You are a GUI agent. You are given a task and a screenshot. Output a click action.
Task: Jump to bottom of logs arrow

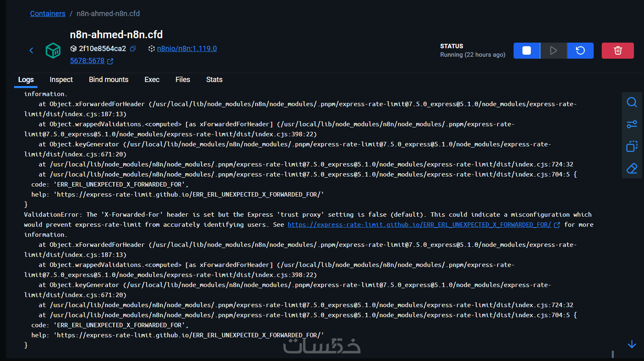(632, 344)
